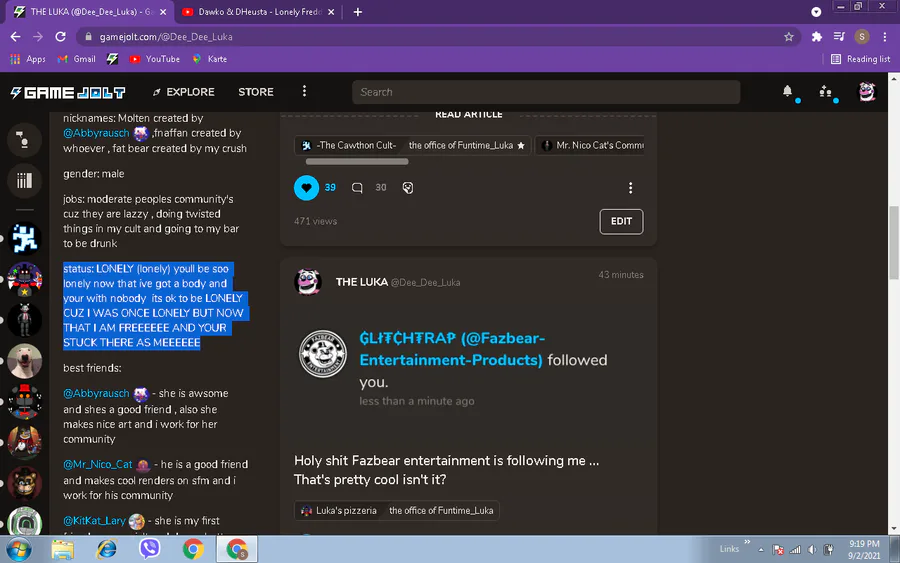The width and height of the screenshot is (900, 563).
Task: Open the white dog sidebar community
Action: pos(24,360)
